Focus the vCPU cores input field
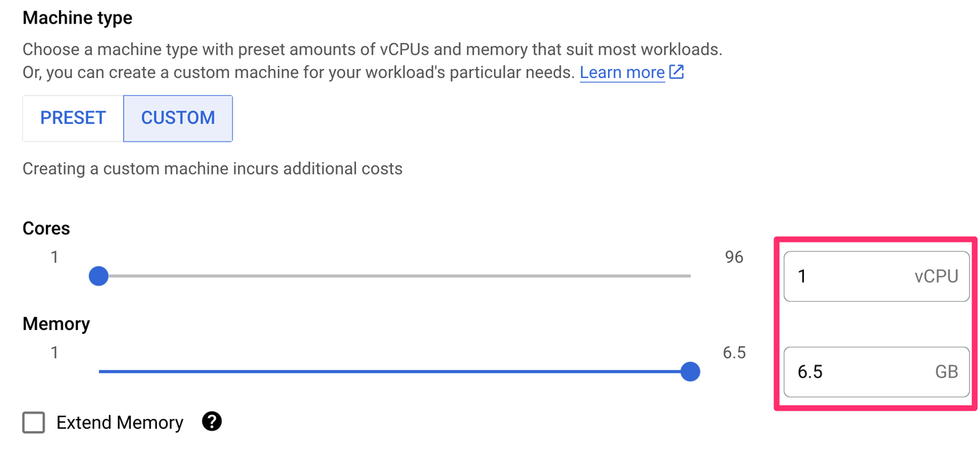 (876, 276)
